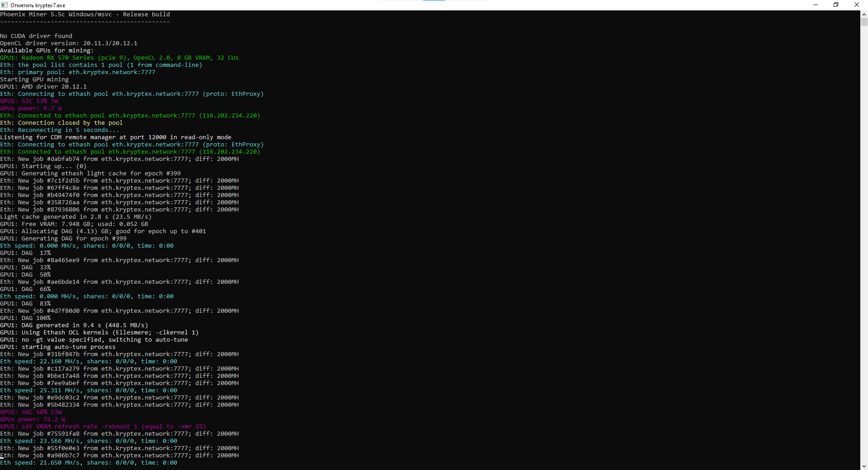Click the 'Available GPUs for mining:' line

[x=47, y=51]
